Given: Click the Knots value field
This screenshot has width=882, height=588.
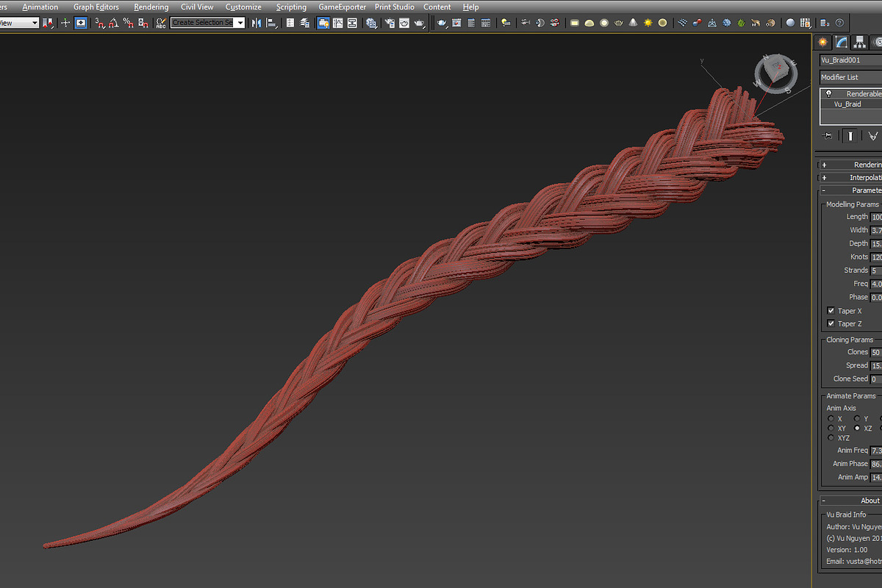Looking at the screenshot, I should click(x=876, y=257).
